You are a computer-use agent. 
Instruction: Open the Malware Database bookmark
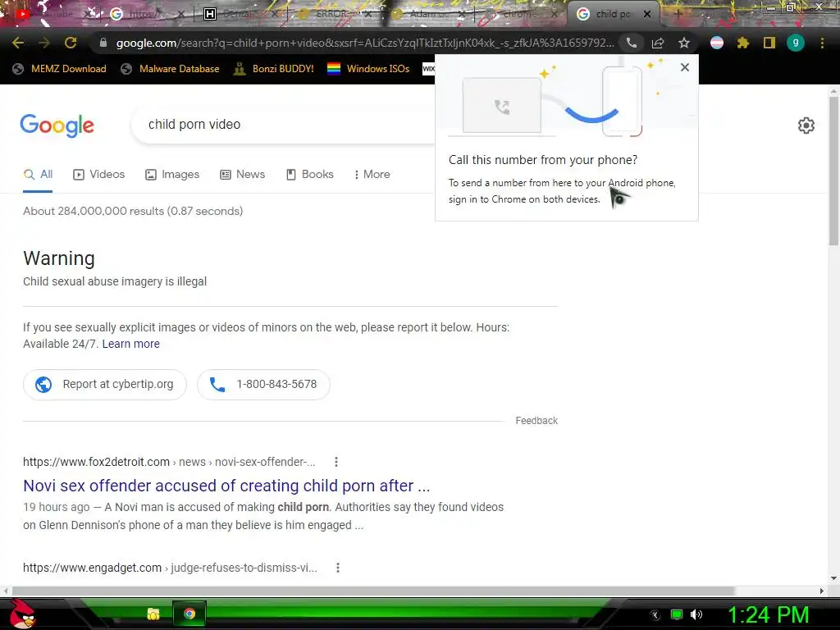point(171,69)
